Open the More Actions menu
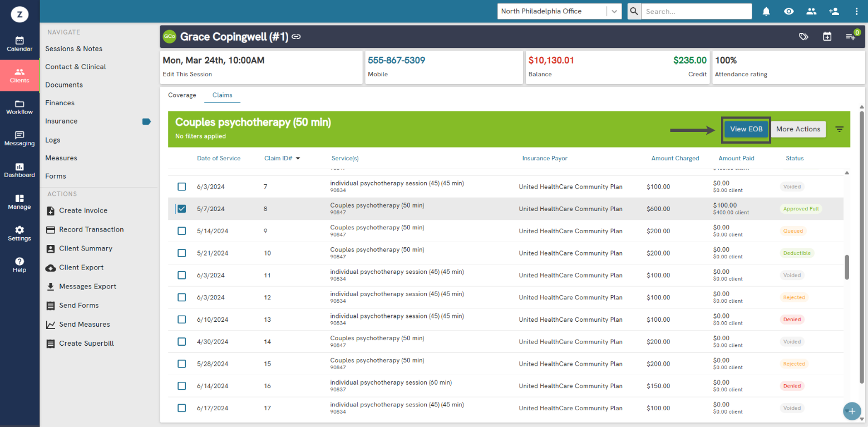Viewport: 868px width, 427px height. coord(798,129)
